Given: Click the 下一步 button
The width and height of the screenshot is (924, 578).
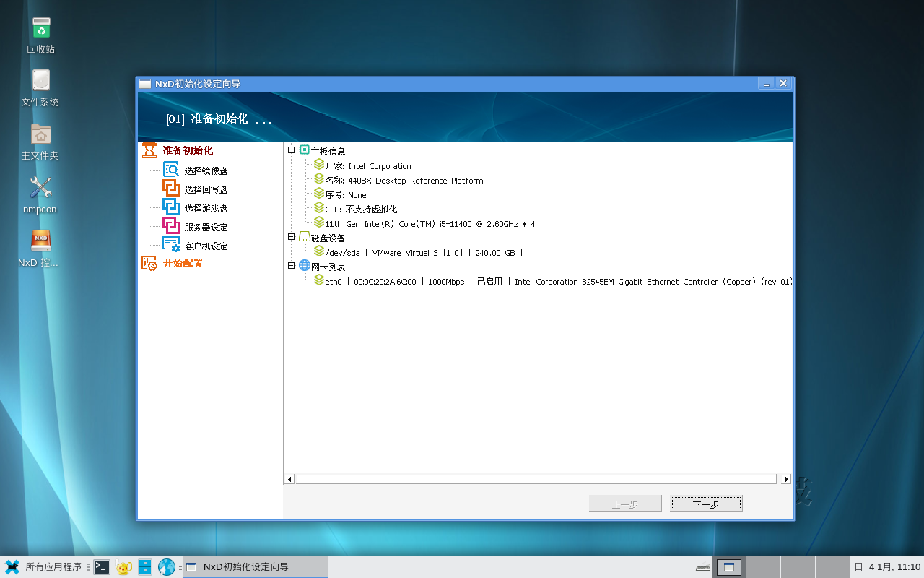Looking at the screenshot, I should tap(705, 504).
